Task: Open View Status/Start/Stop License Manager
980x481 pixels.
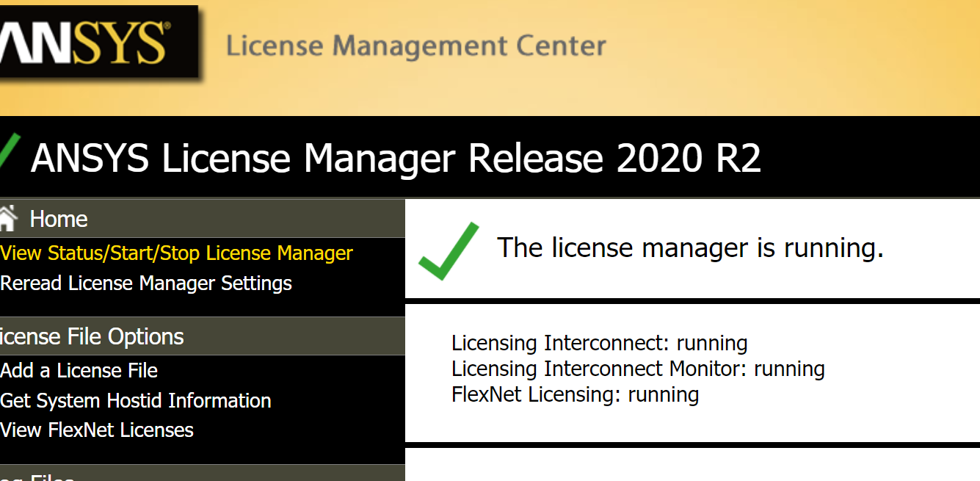Action: 176,253
